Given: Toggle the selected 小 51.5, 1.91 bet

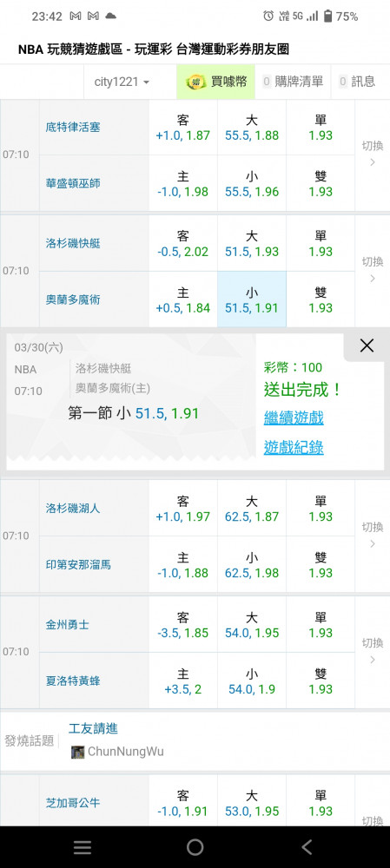Looking at the screenshot, I should [x=252, y=299].
